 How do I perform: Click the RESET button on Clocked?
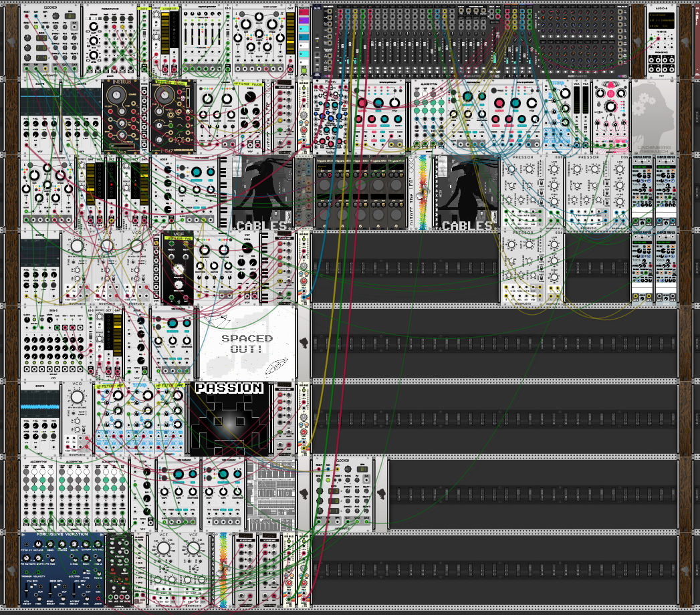click(26, 27)
